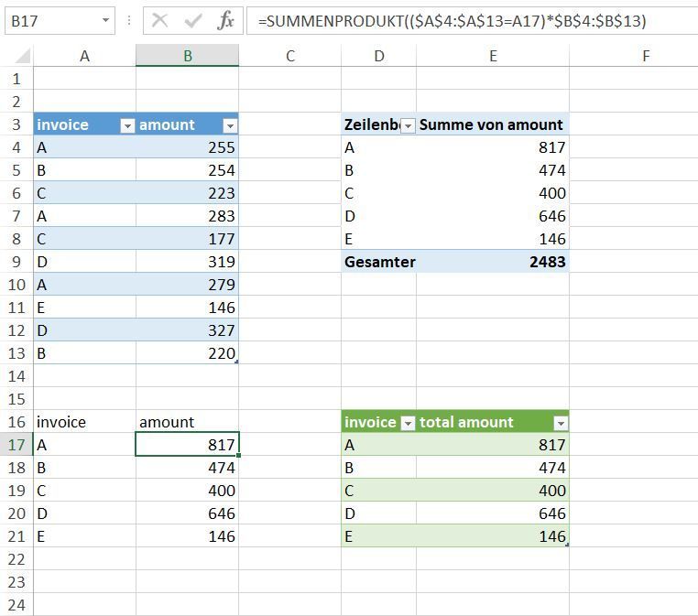Select column E header
698x616 pixels.
coord(493,56)
